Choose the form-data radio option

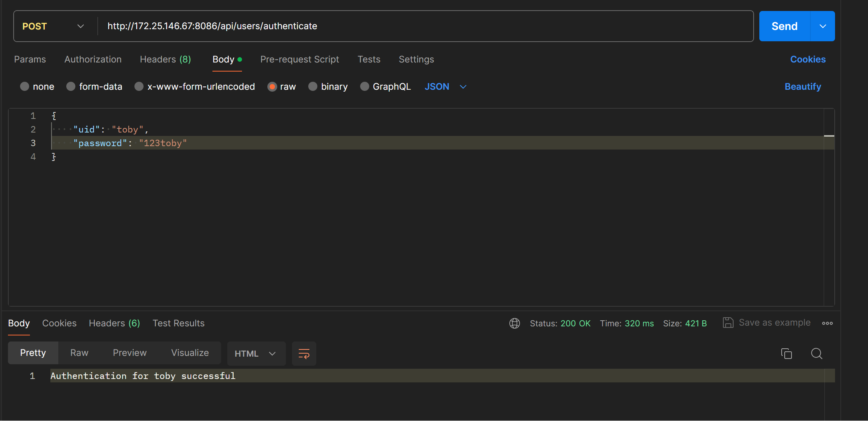[x=71, y=87]
